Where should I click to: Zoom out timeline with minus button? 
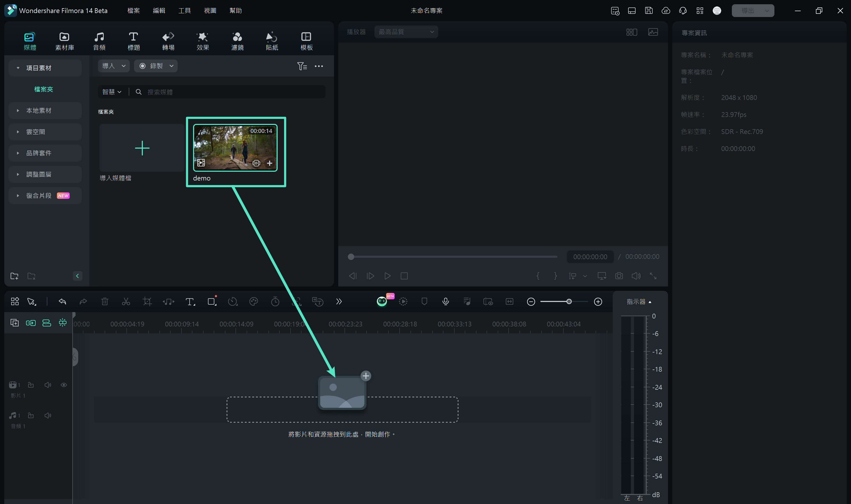(531, 302)
